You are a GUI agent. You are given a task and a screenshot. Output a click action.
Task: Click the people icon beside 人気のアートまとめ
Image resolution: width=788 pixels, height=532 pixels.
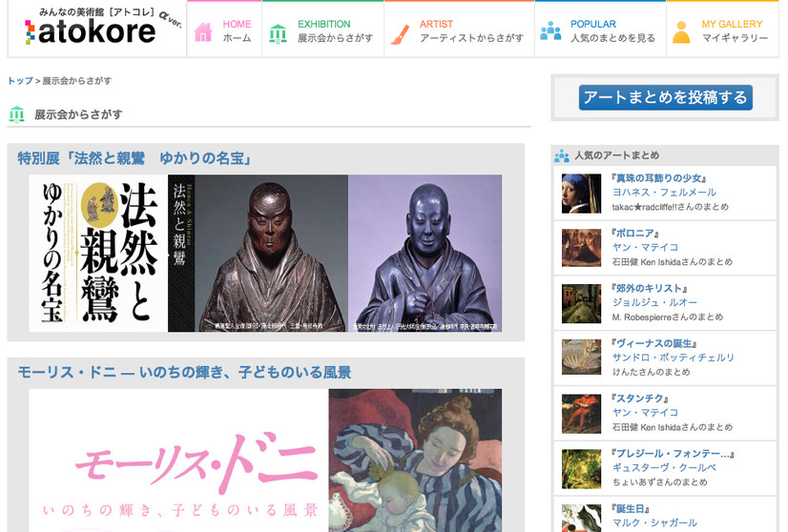[561, 155]
